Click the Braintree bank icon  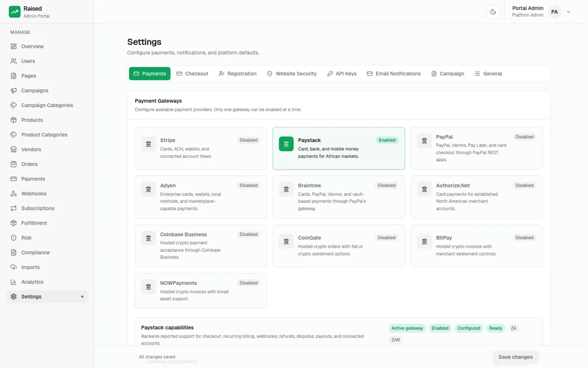click(286, 189)
